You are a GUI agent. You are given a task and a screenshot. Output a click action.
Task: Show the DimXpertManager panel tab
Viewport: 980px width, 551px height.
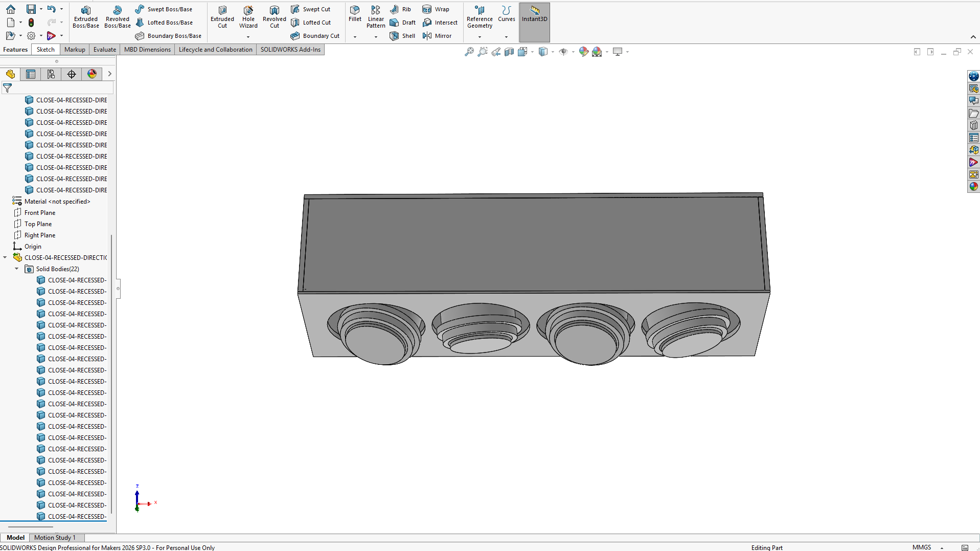[x=72, y=74]
